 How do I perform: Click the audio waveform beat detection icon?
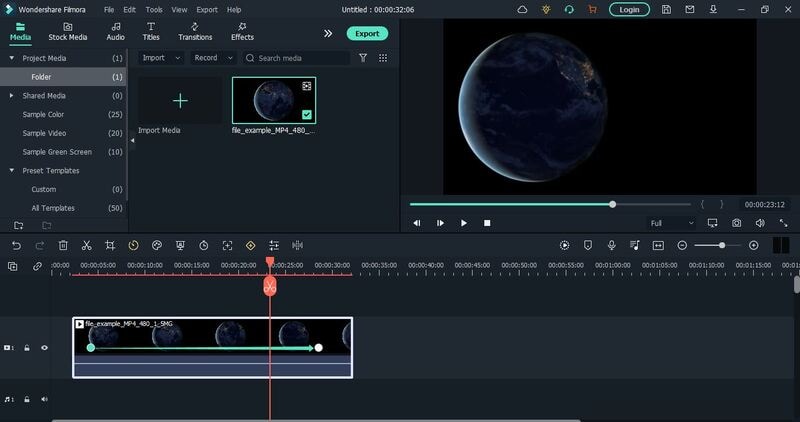point(297,245)
